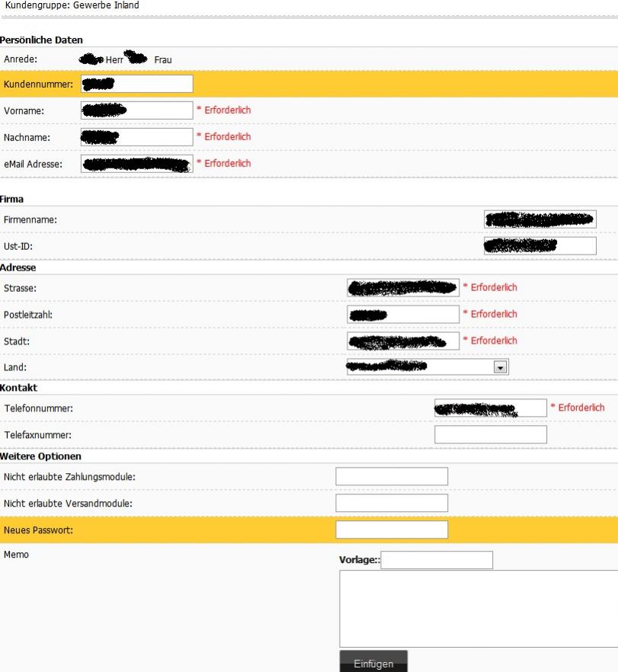This screenshot has height=672, width=618.
Task: Focus the Vorlage input box
Action: [437, 560]
